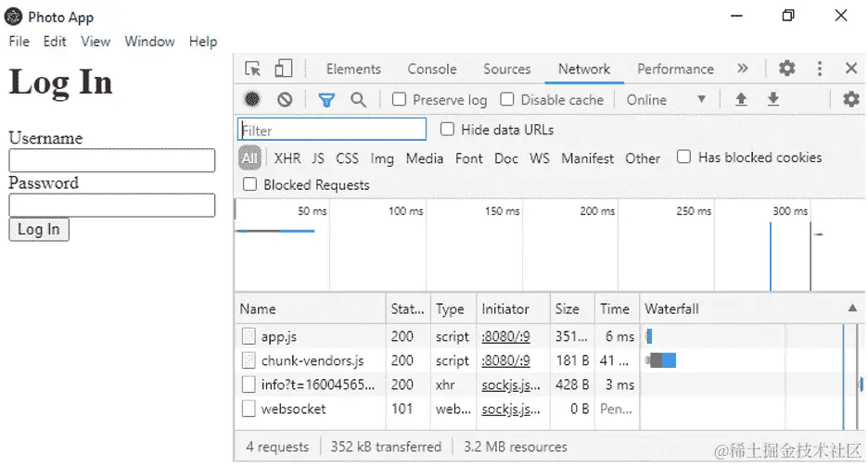Image resolution: width=868 pixels, height=466 pixels.
Task: Check Hide data URLs
Action: point(447,130)
